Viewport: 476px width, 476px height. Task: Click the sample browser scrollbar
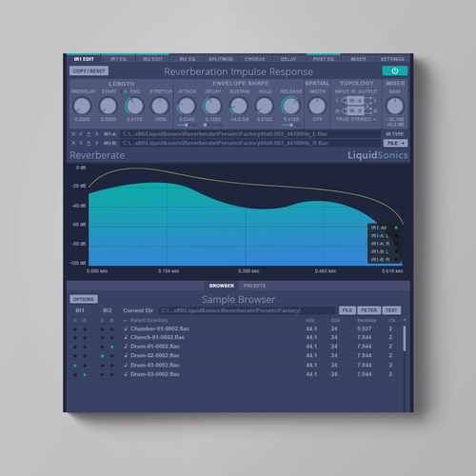(405, 339)
